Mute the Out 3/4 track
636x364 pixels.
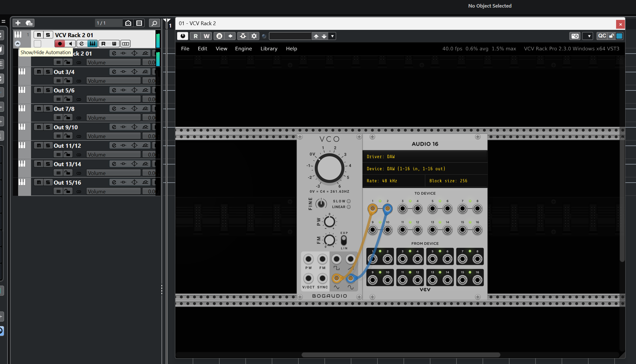click(39, 72)
